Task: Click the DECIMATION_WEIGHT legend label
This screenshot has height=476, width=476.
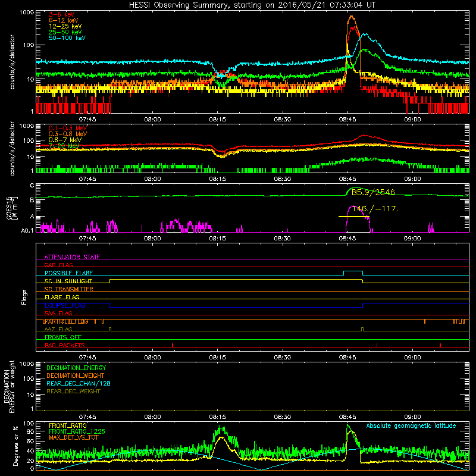Action: [x=76, y=375]
